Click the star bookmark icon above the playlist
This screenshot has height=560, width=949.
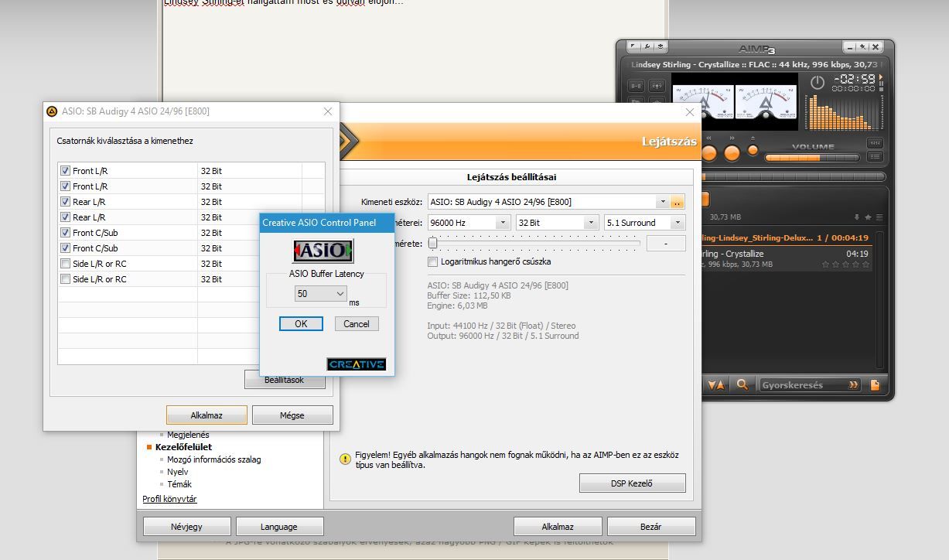tap(868, 217)
